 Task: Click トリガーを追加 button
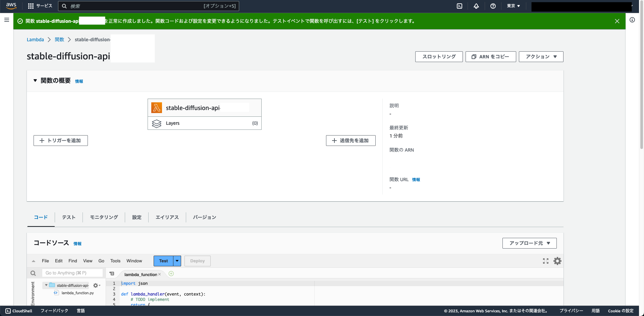[x=61, y=141]
